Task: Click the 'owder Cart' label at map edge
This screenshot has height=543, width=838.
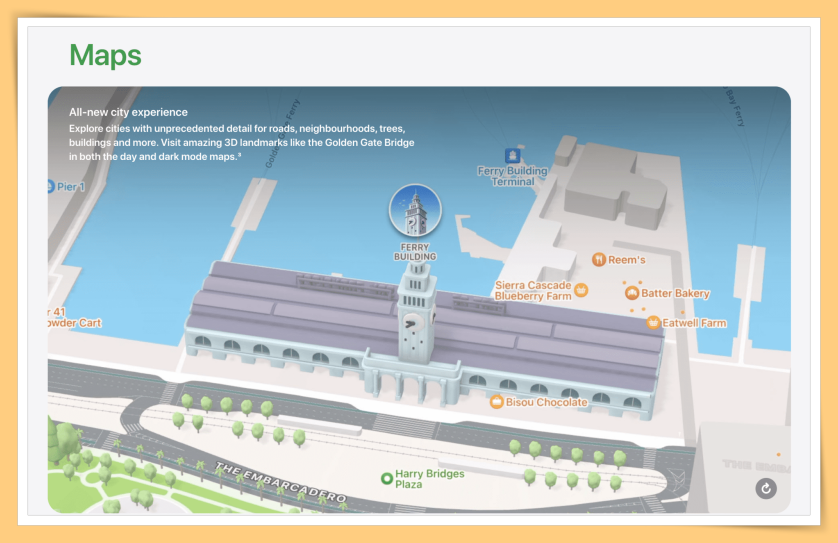Action: [74, 323]
